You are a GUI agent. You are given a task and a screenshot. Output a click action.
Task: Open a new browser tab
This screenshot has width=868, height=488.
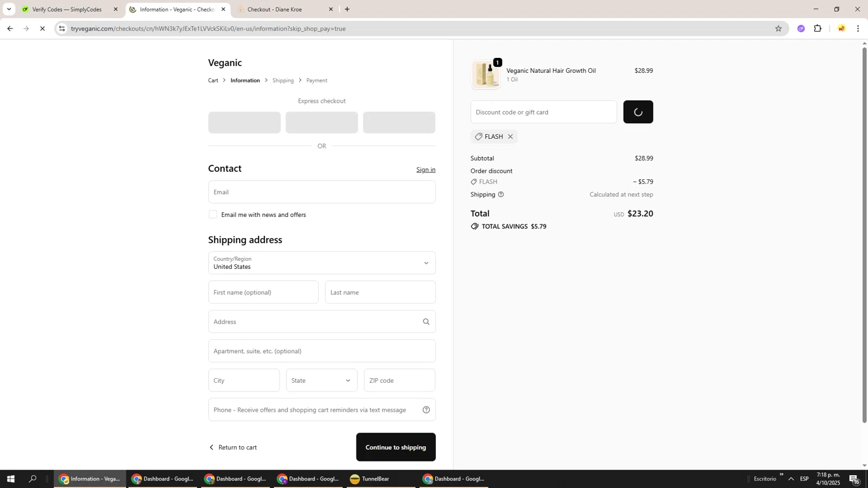pos(347,9)
